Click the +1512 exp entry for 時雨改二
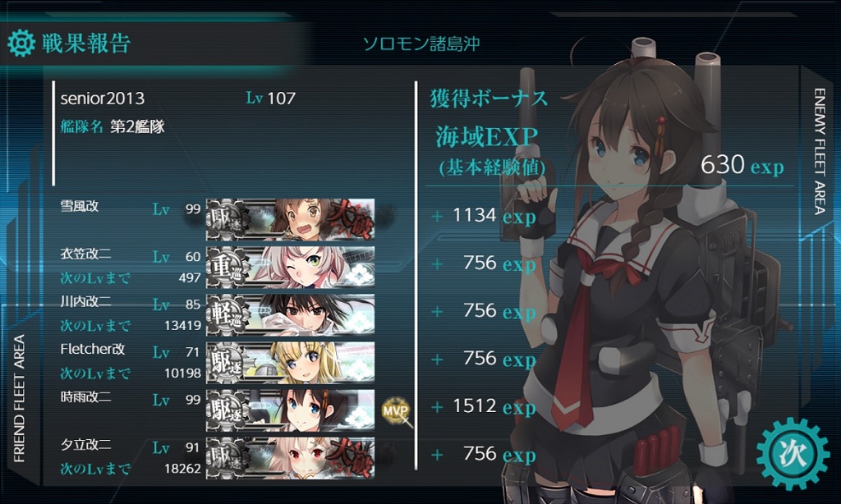This screenshot has width=841, height=504. [x=485, y=406]
